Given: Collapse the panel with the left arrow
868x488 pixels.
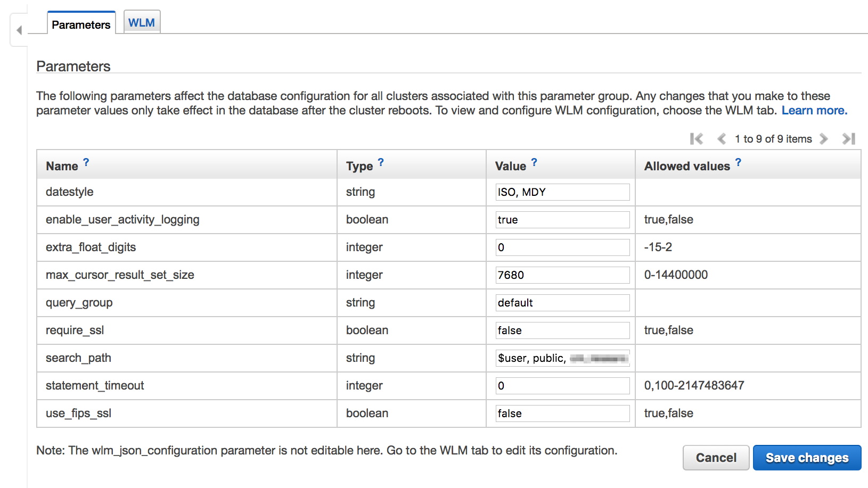Looking at the screenshot, I should tap(19, 29).
